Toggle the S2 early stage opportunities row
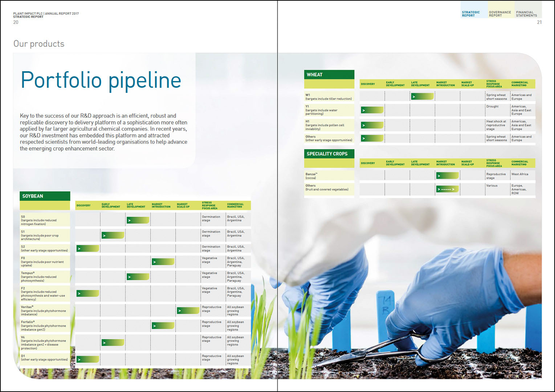This screenshot has width=555, height=392. point(45,248)
